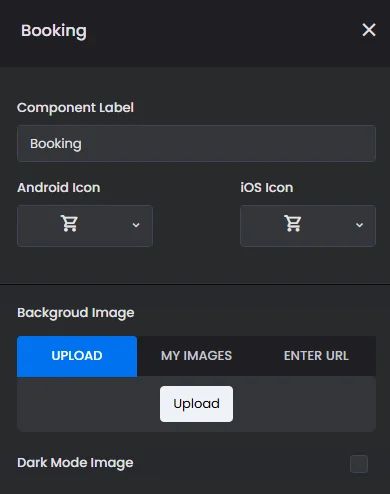390x494 pixels.
Task: Switch to the UPLOAD tab
Action: point(77,356)
